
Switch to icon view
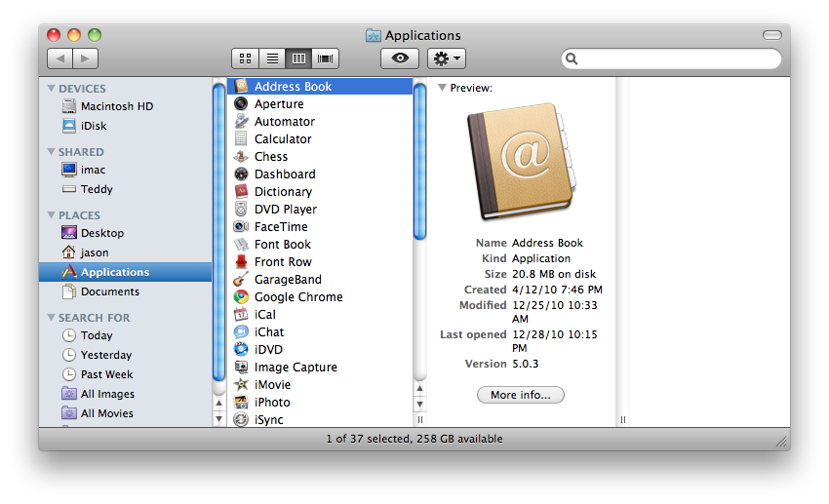pos(246,58)
